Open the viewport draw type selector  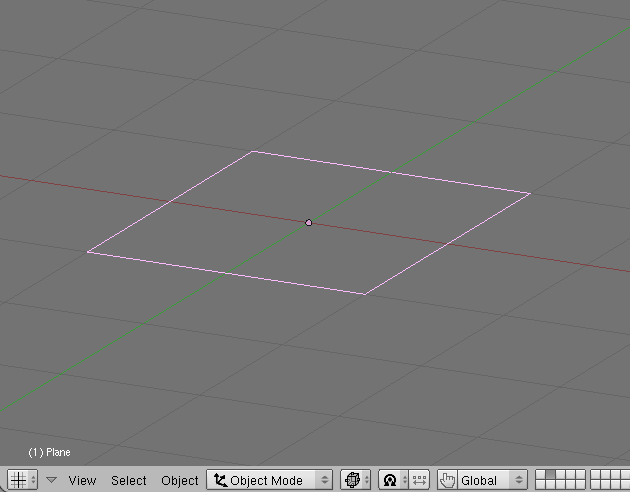(356, 480)
